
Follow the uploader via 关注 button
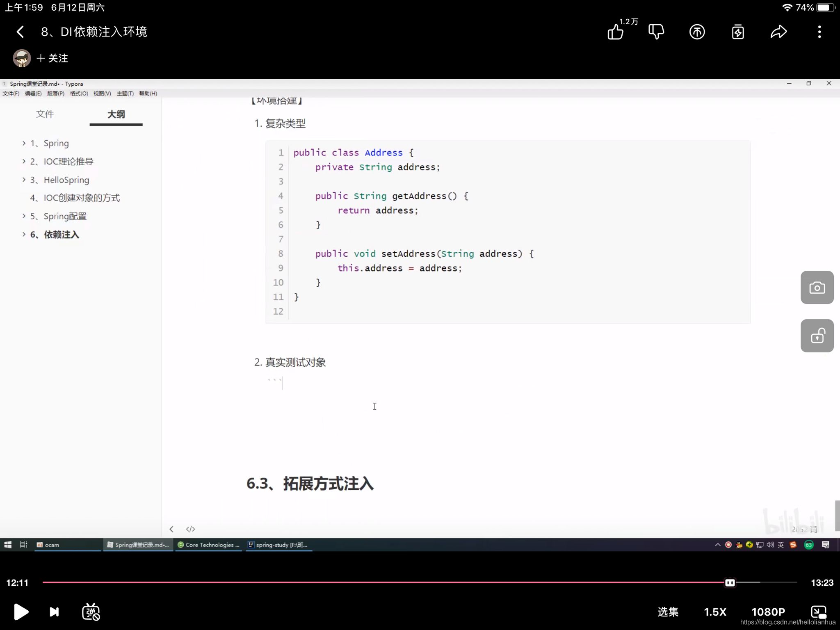click(x=52, y=58)
